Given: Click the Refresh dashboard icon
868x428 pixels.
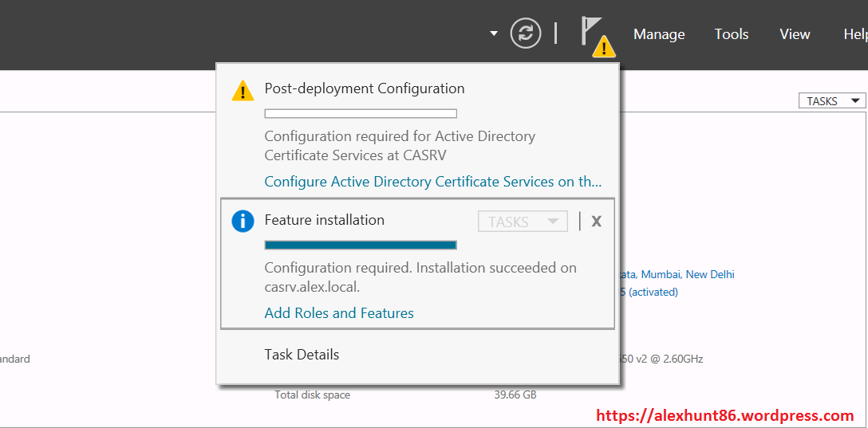Looking at the screenshot, I should 525,33.
